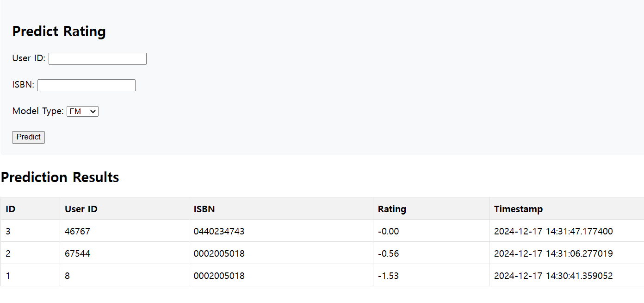The width and height of the screenshot is (644, 303).
Task: Click the Predict button
Action: tap(28, 137)
